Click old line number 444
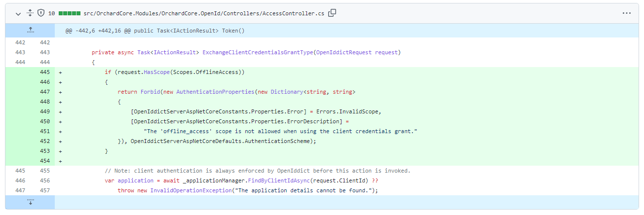Viewport: 644px width, 215px height. coord(20,62)
